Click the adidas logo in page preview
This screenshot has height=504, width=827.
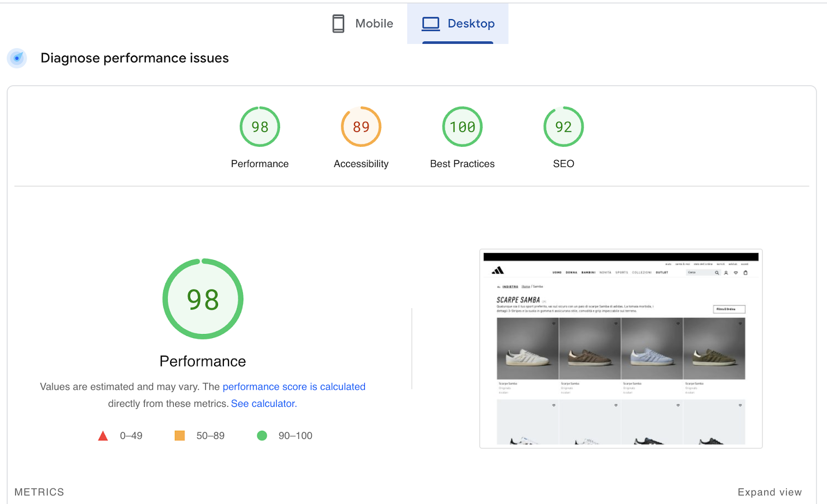coord(498,270)
